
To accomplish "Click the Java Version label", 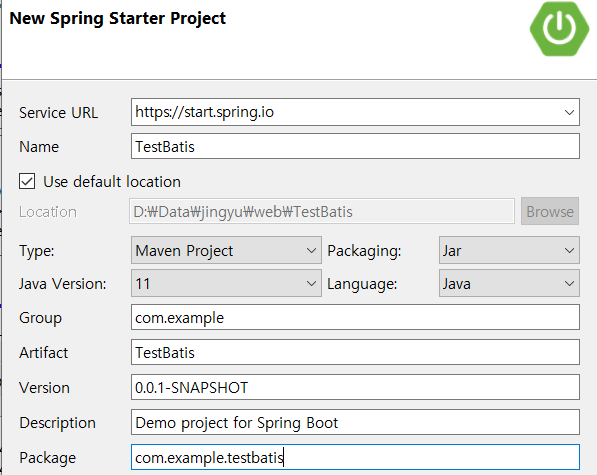I will [63, 284].
